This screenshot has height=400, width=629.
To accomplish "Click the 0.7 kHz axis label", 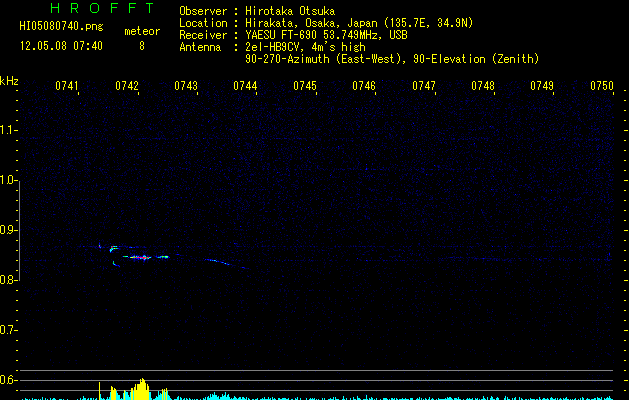I will click(x=8, y=330).
